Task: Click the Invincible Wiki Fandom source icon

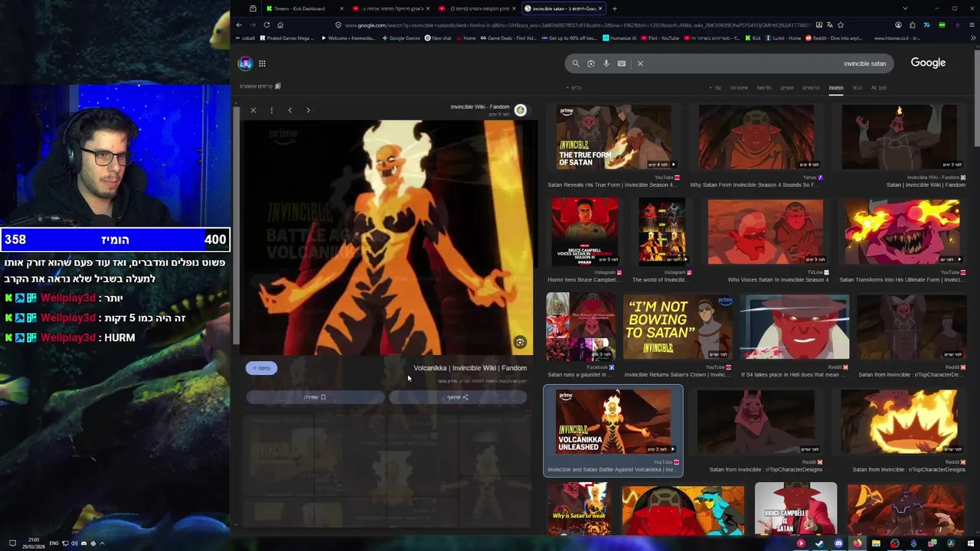Action: click(520, 110)
